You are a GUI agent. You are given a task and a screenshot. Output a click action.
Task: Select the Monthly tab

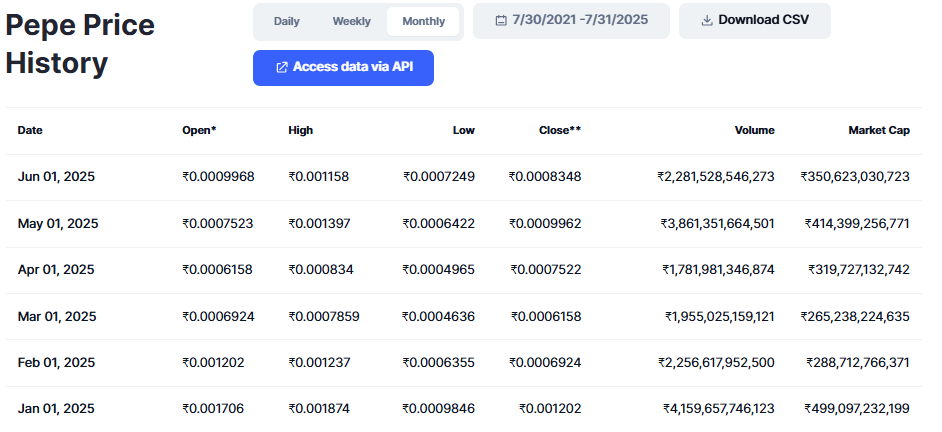tap(424, 21)
